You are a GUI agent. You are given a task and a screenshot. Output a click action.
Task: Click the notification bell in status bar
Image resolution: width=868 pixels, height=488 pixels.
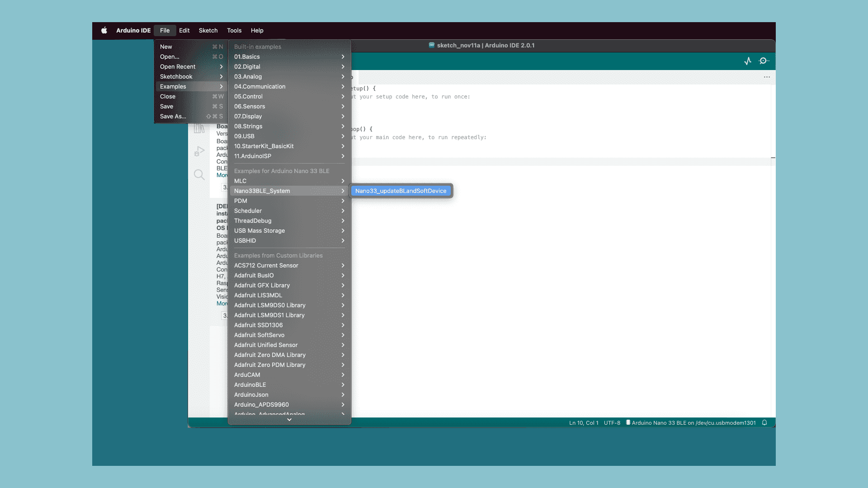click(764, 423)
